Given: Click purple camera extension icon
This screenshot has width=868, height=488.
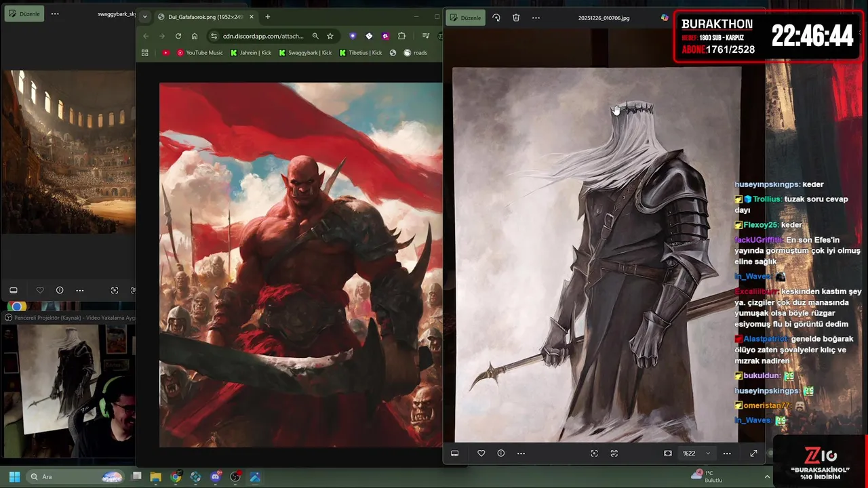Looking at the screenshot, I should point(385,36).
